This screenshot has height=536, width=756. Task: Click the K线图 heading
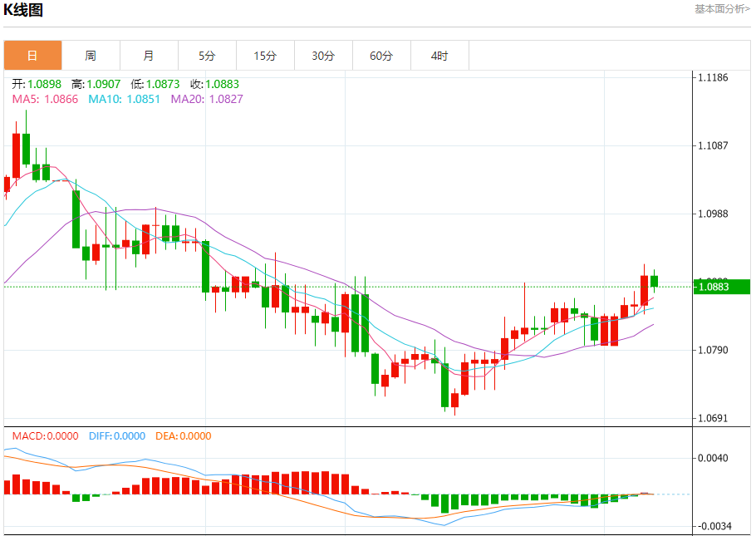click(23, 10)
